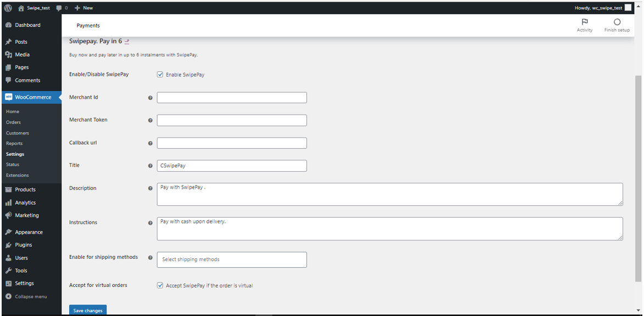Click the return arrow beside Swipepay. Pay in 6
644x316 pixels.
point(127,42)
